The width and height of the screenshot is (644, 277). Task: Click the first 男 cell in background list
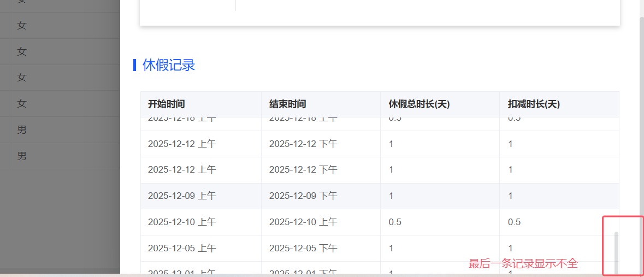pos(22,130)
